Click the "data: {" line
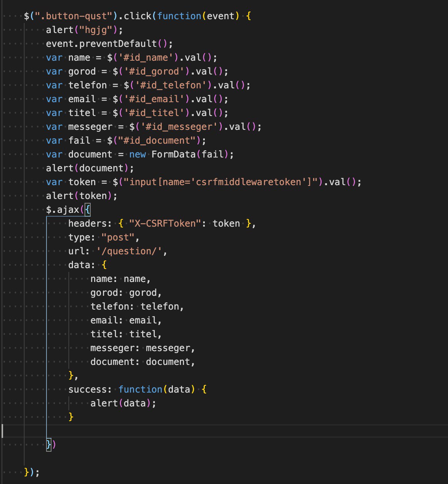This screenshot has width=448, height=484. (88, 265)
